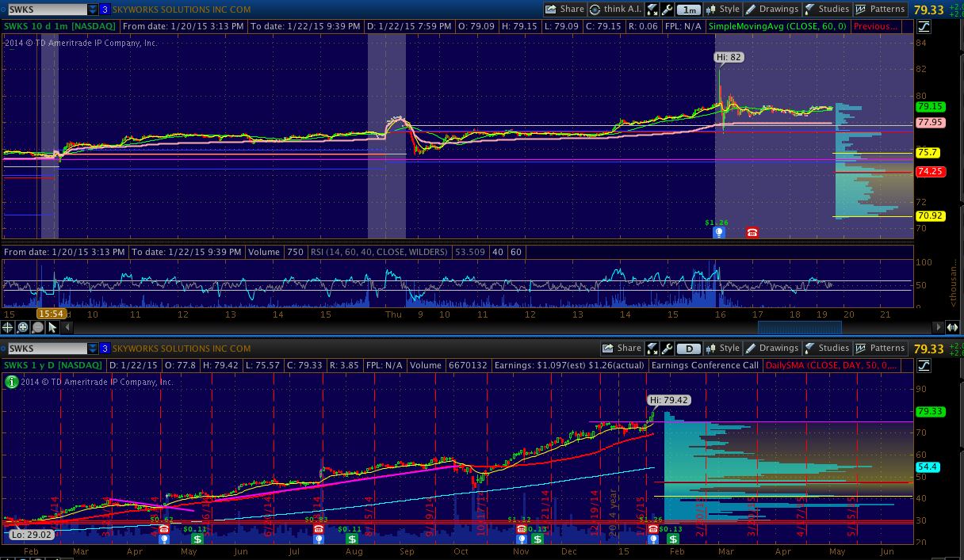Screen dimensions: 964x560
Task: Click the blue link number 3 in lower chart
Action: point(105,348)
